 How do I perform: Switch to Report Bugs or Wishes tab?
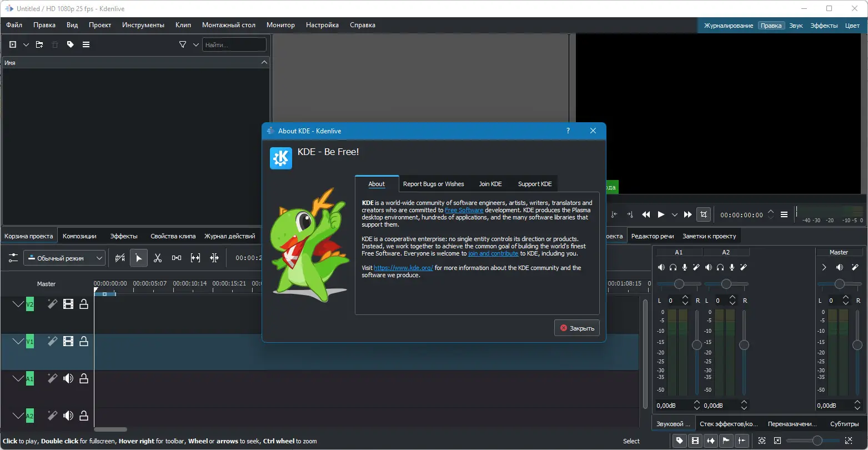[433, 184]
